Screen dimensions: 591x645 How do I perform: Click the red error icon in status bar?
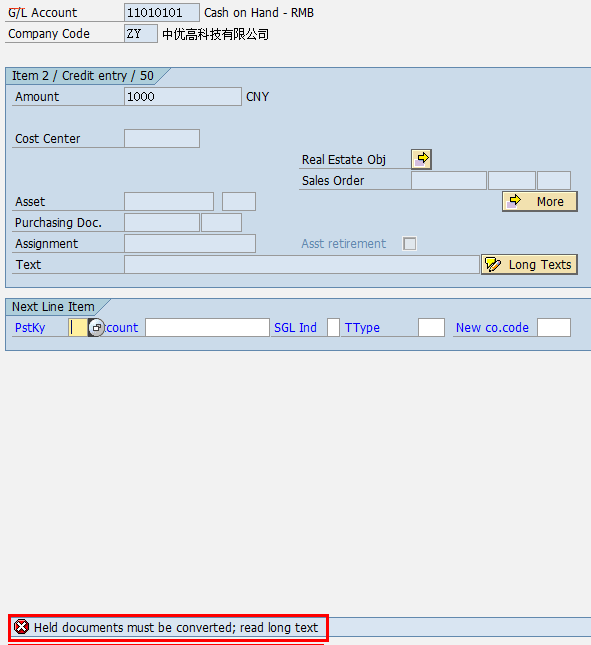click(x=21, y=627)
